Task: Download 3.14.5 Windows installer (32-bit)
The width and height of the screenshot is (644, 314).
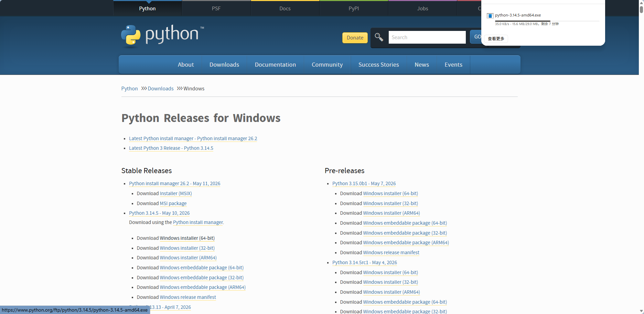Action: (x=187, y=248)
